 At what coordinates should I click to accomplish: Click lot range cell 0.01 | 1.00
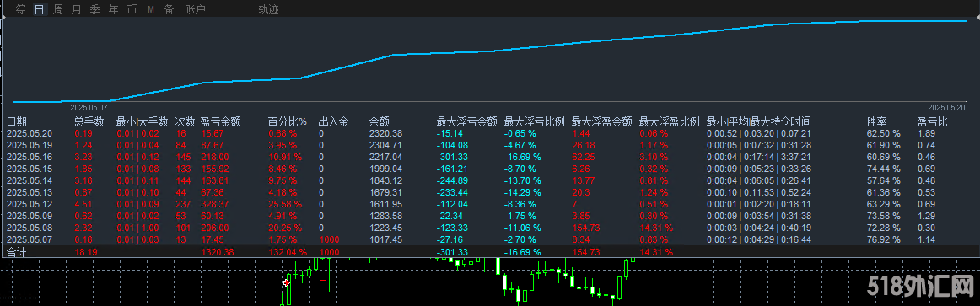(137, 228)
